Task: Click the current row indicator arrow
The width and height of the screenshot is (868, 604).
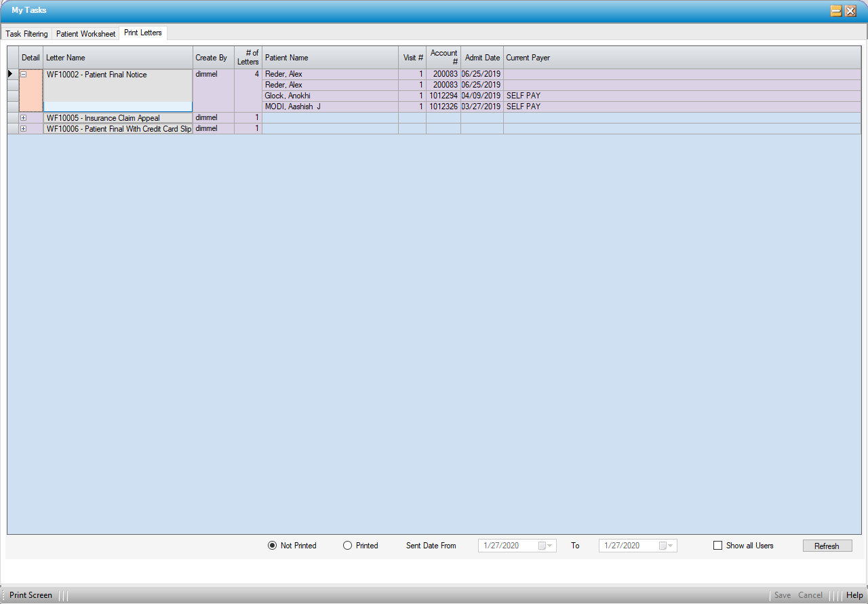Action: coord(11,74)
